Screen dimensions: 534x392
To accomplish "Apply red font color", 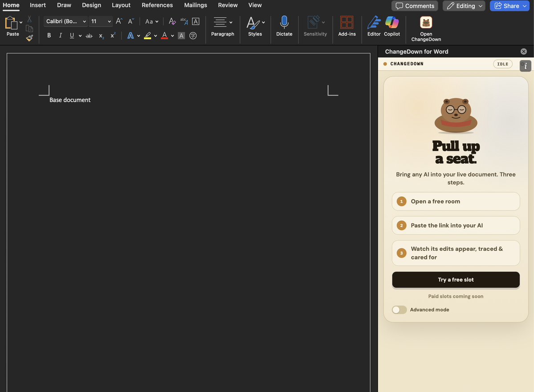I will [x=164, y=36].
